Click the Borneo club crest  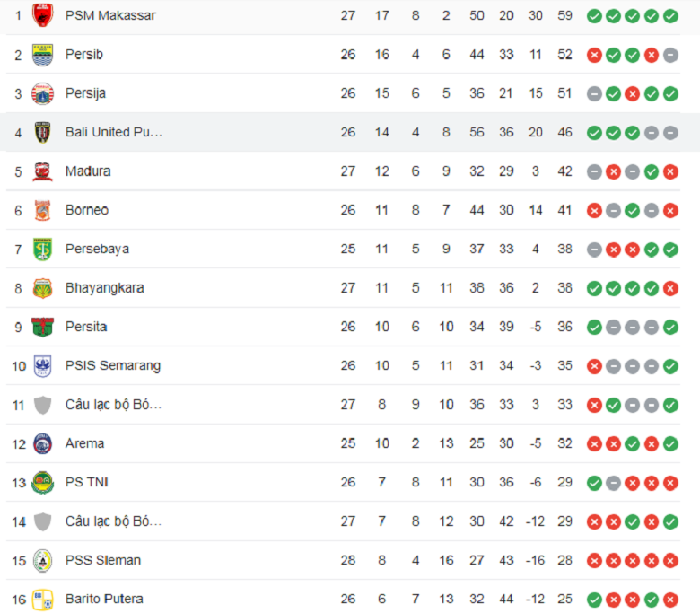pos(42,210)
